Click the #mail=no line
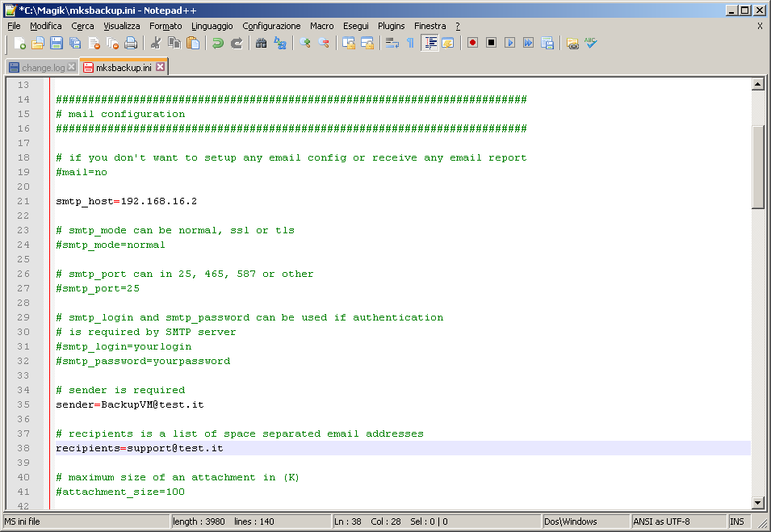Screen dimensions: 771x532 (x=82, y=172)
